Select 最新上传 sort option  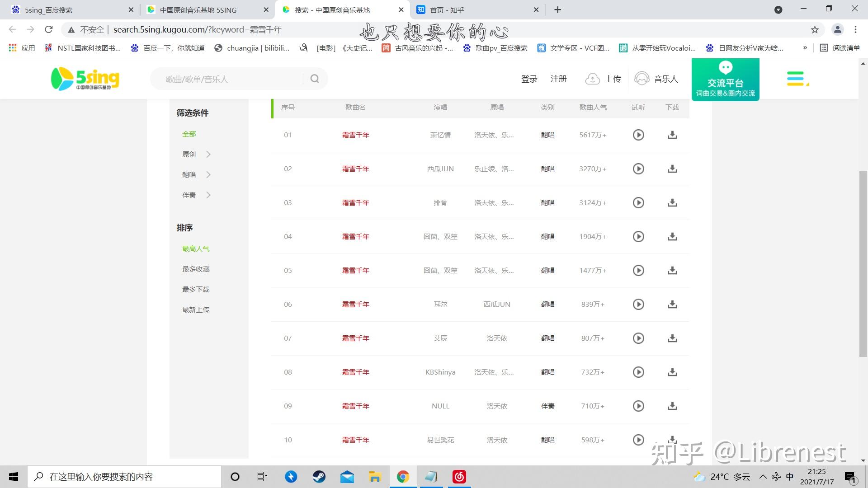[x=196, y=310]
